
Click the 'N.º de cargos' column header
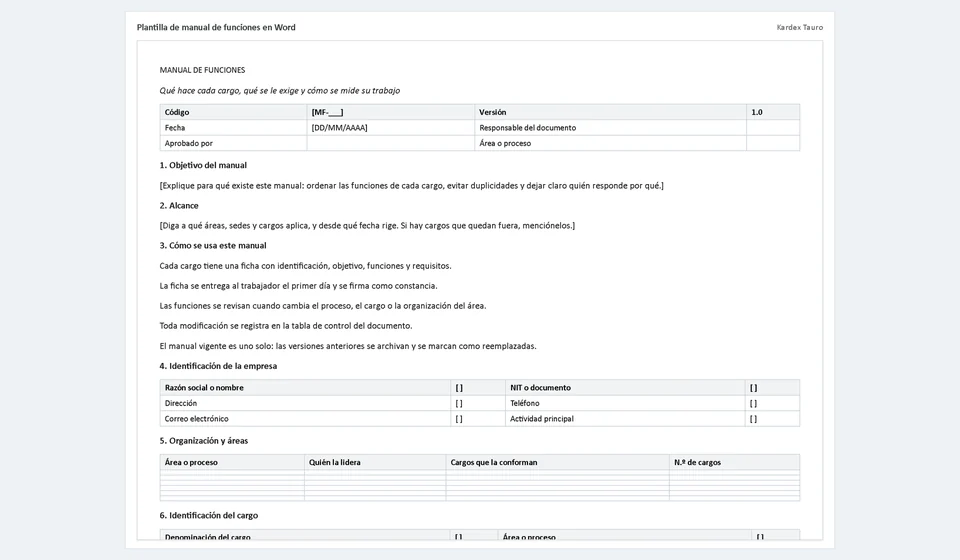[735, 462]
